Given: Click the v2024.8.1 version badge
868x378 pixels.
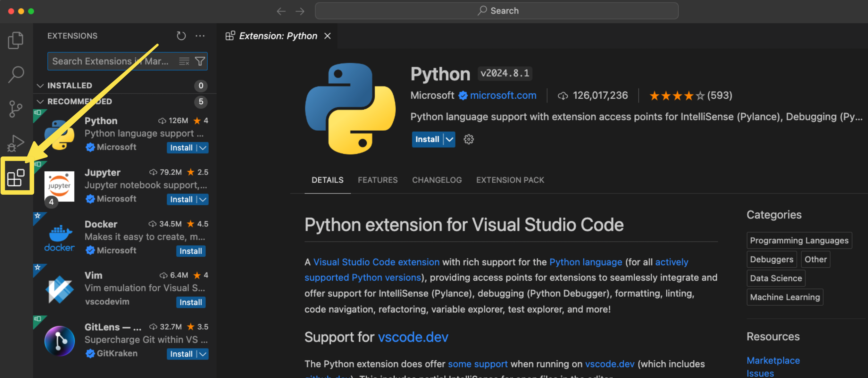Looking at the screenshot, I should [x=505, y=73].
